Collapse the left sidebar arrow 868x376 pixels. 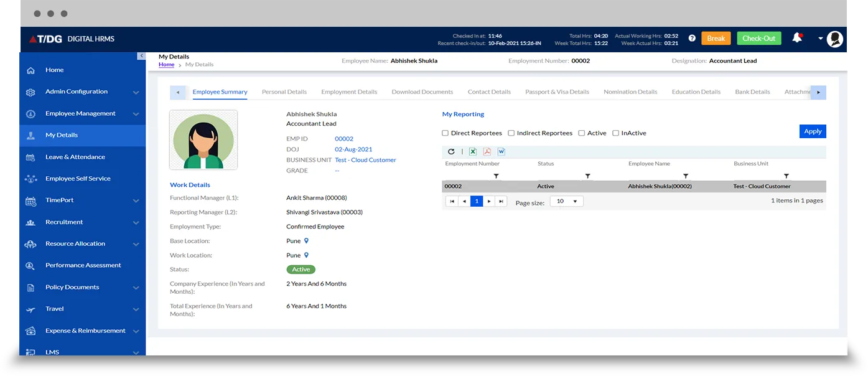point(141,56)
